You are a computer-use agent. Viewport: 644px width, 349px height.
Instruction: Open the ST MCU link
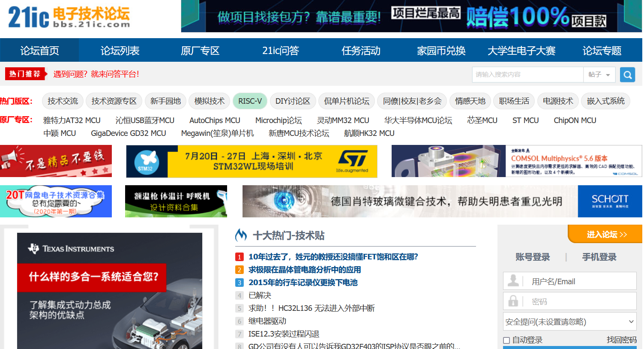tap(526, 120)
